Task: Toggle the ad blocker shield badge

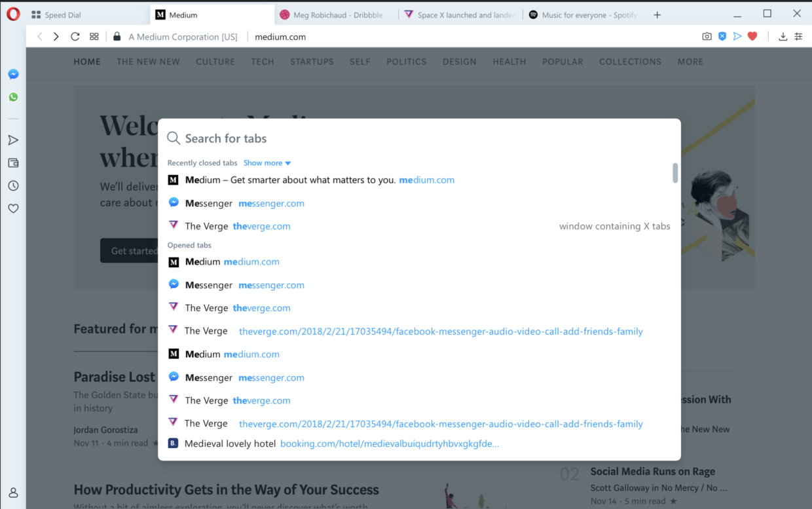Action: click(722, 37)
